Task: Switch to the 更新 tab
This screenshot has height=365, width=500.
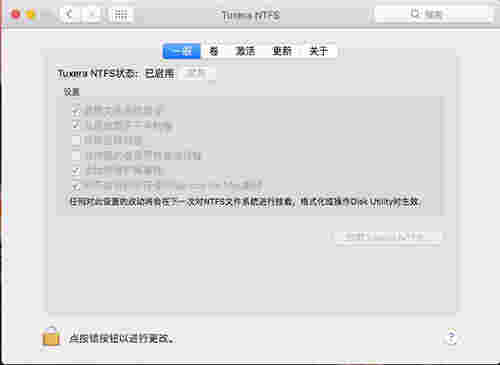Action: [x=282, y=51]
